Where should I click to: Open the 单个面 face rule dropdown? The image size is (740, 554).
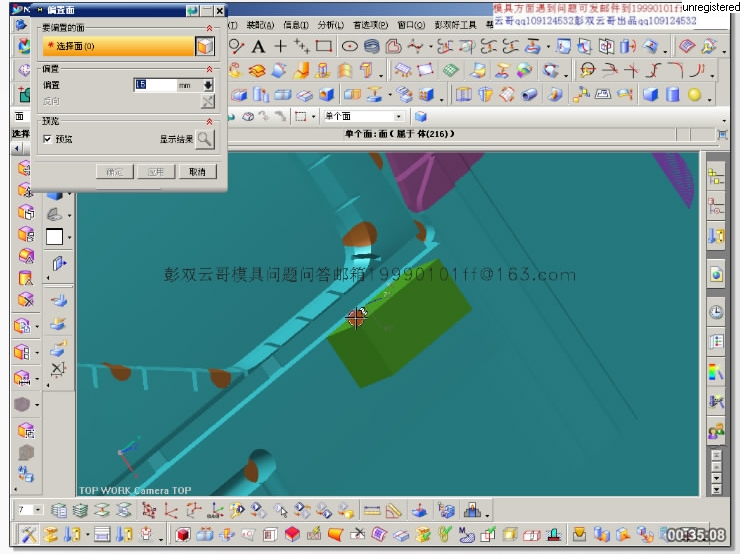[x=398, y=117]
